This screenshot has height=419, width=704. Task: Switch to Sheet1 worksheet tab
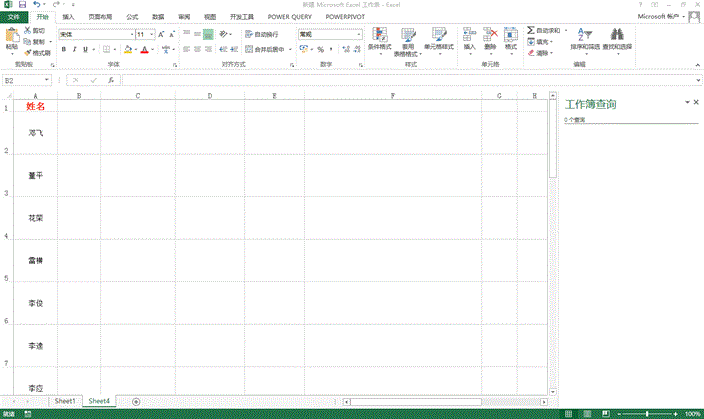click(x=65, y=400)
